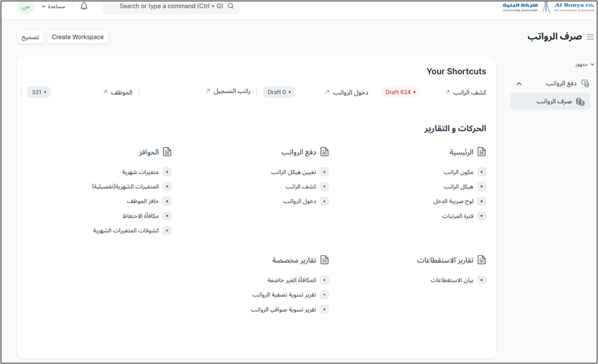Click the Draft 624 badge
598x364 pixels.
pyautogui.click(x=400, y=92)
